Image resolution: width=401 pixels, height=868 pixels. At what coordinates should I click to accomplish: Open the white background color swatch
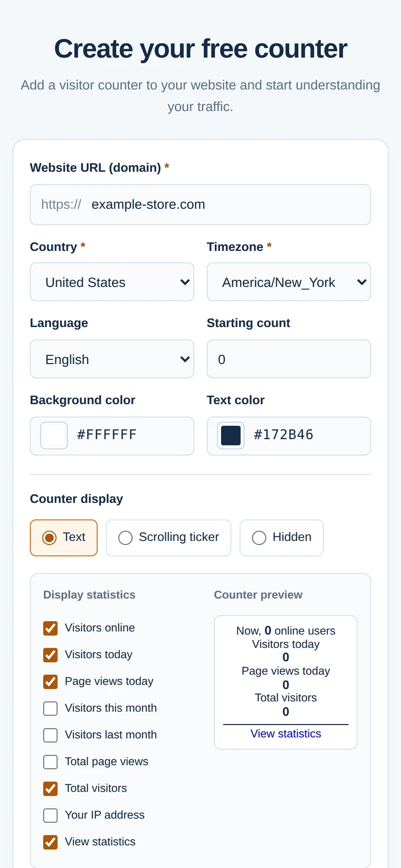coord(54,436)
